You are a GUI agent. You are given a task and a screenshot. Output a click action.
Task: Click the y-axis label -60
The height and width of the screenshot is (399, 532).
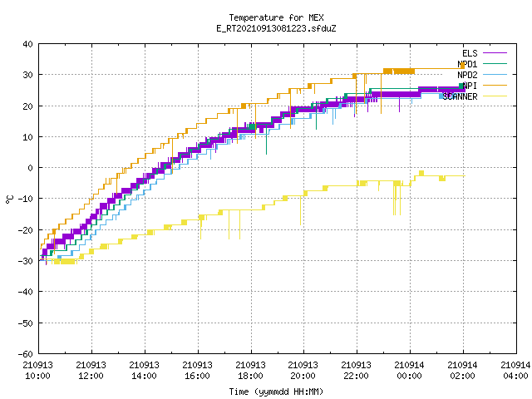pos(26,354)
